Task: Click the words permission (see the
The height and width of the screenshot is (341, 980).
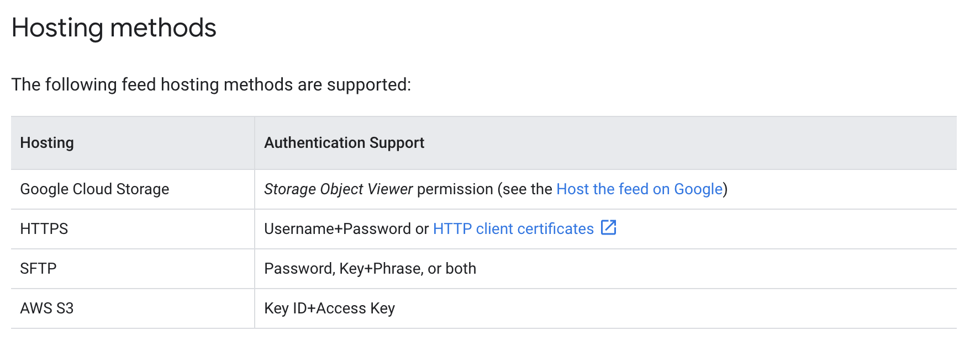Action: click(x=484, y=189)
